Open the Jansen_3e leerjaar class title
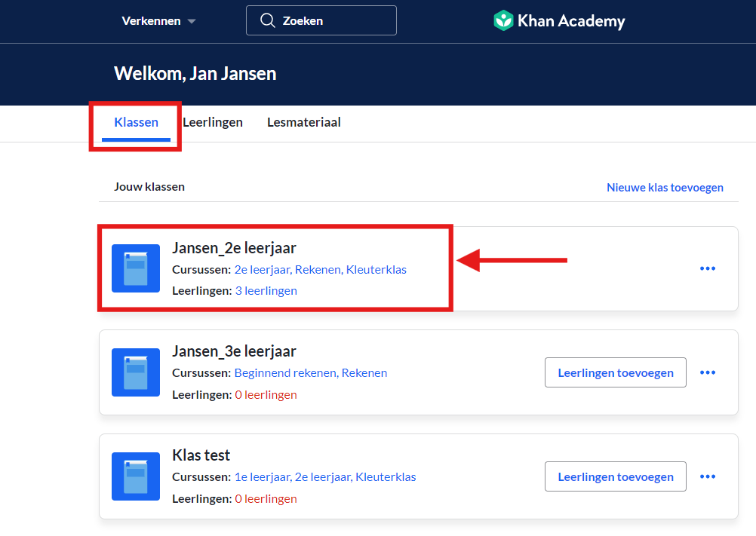Screen dimensions: 756x536 click(x=234, y=351)
